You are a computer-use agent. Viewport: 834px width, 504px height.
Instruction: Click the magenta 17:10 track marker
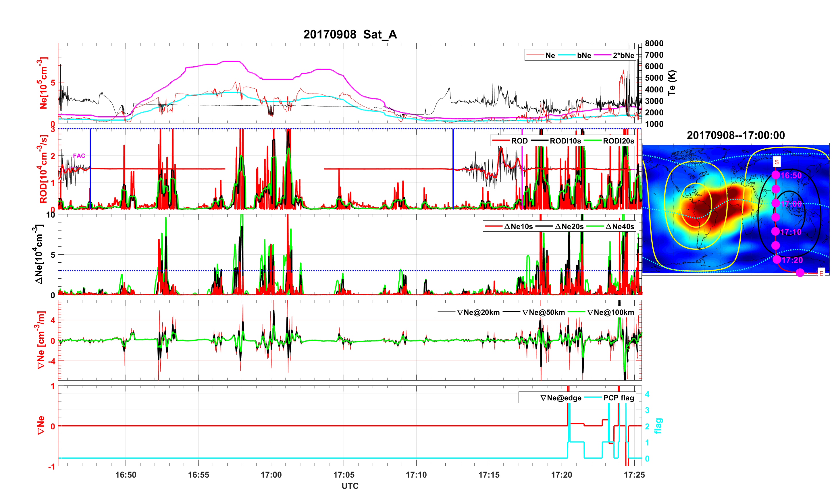[775, 231]
